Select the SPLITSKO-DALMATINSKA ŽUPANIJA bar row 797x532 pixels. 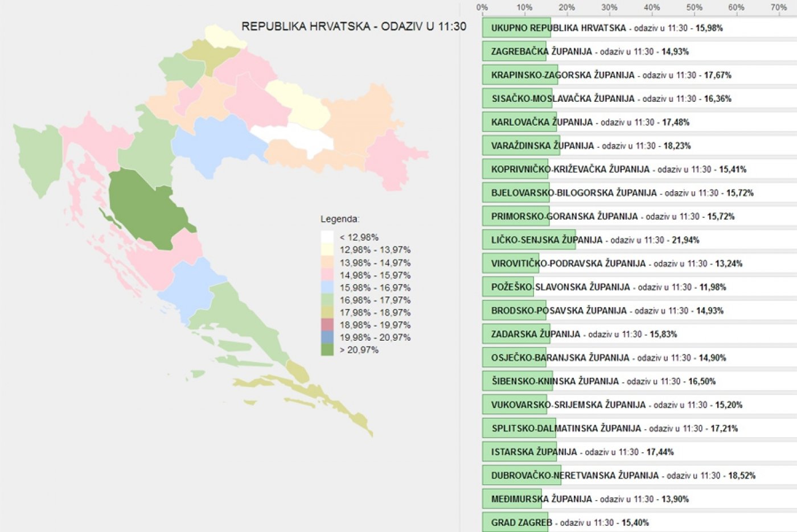click(519, 428)
